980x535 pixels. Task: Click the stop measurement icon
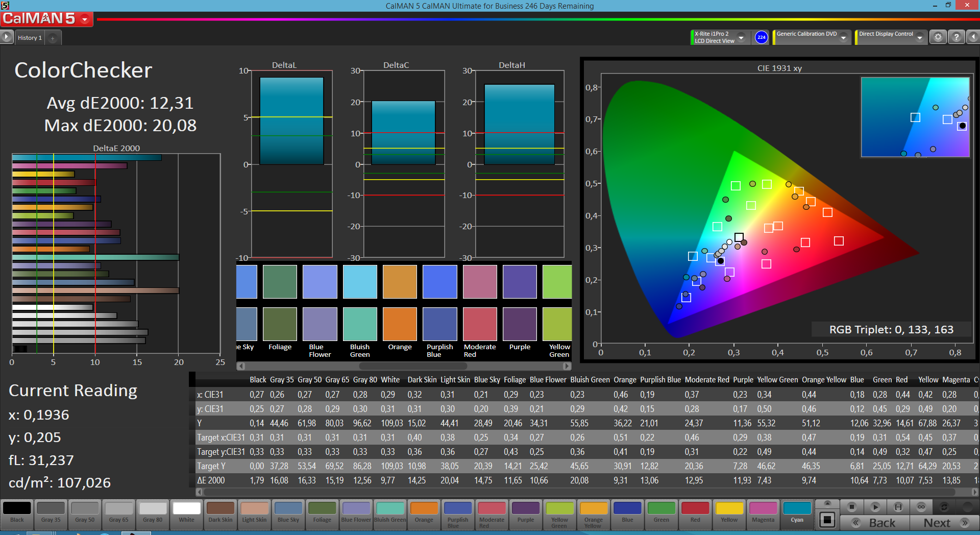[x=851, y=507]
